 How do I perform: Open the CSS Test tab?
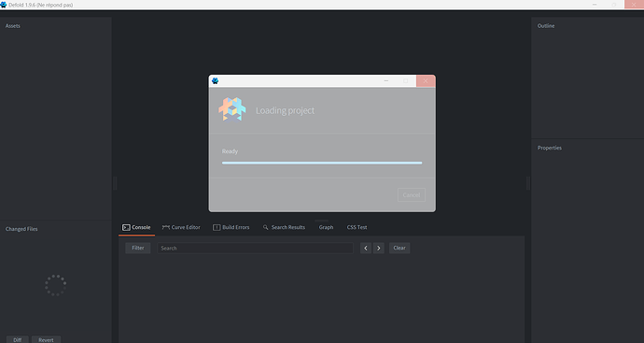(357, 227)
